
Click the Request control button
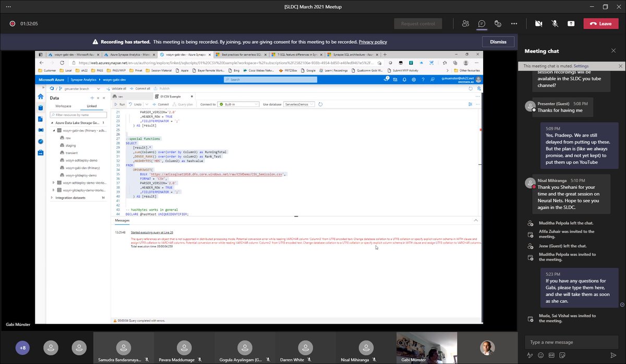418,23
